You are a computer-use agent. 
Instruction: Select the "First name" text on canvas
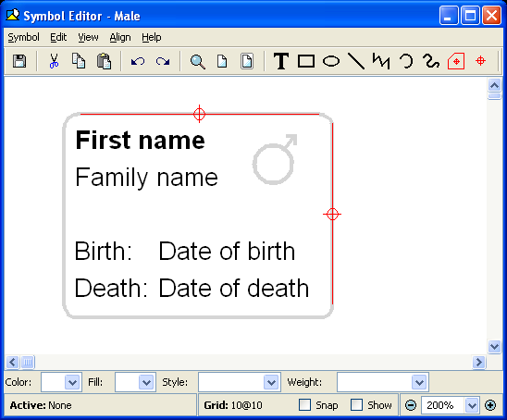click(x=140, y=141)
